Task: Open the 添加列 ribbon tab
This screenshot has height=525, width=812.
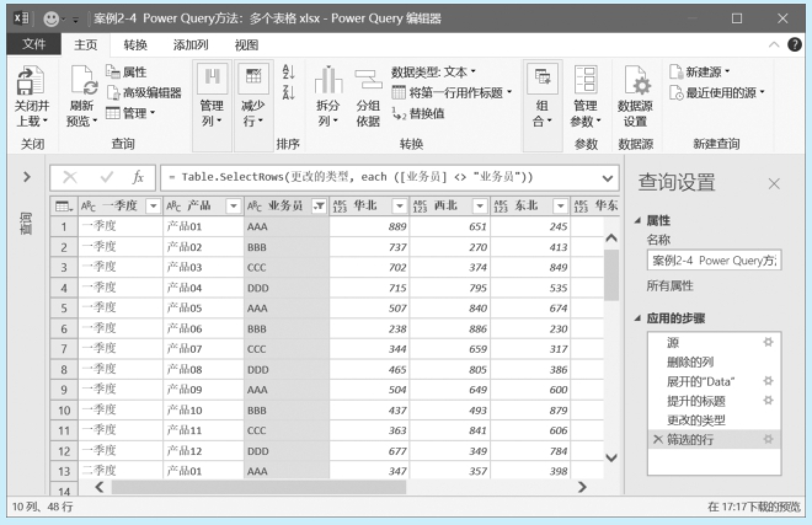Action: coord(191,45)
